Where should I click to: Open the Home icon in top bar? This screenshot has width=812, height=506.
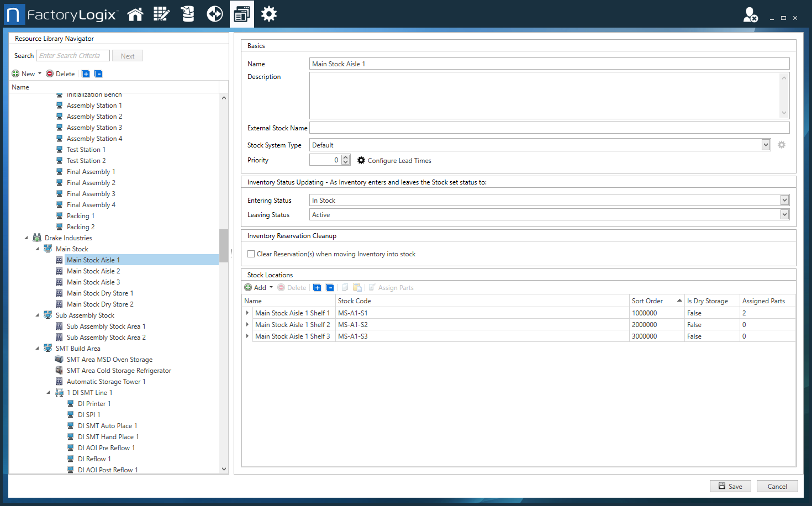135,14
